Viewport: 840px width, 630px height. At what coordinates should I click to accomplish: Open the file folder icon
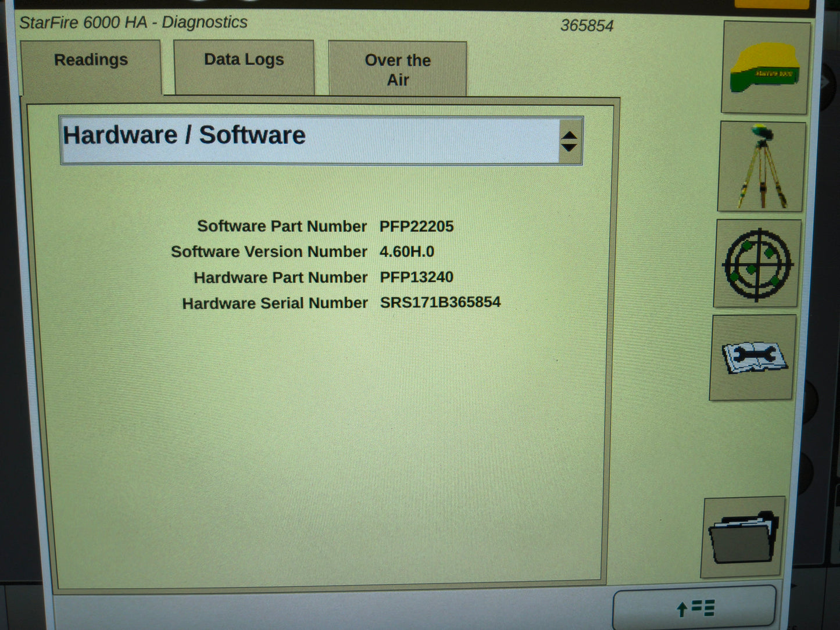pyautogui.click(x=743, y=537)
